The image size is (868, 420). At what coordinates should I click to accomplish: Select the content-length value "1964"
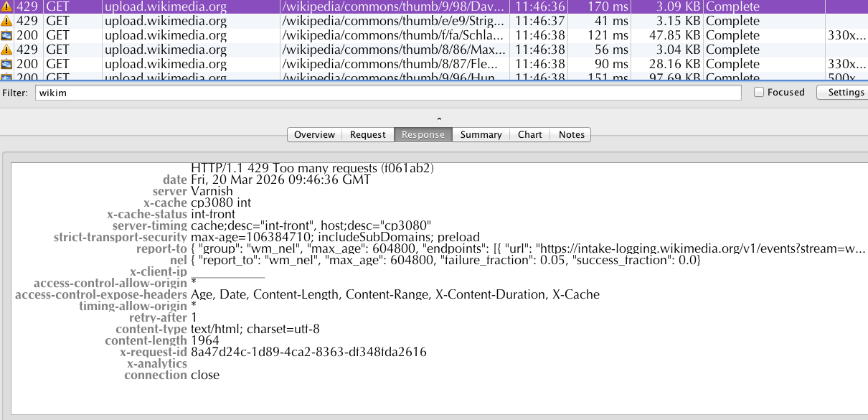(x=205, y=340)
